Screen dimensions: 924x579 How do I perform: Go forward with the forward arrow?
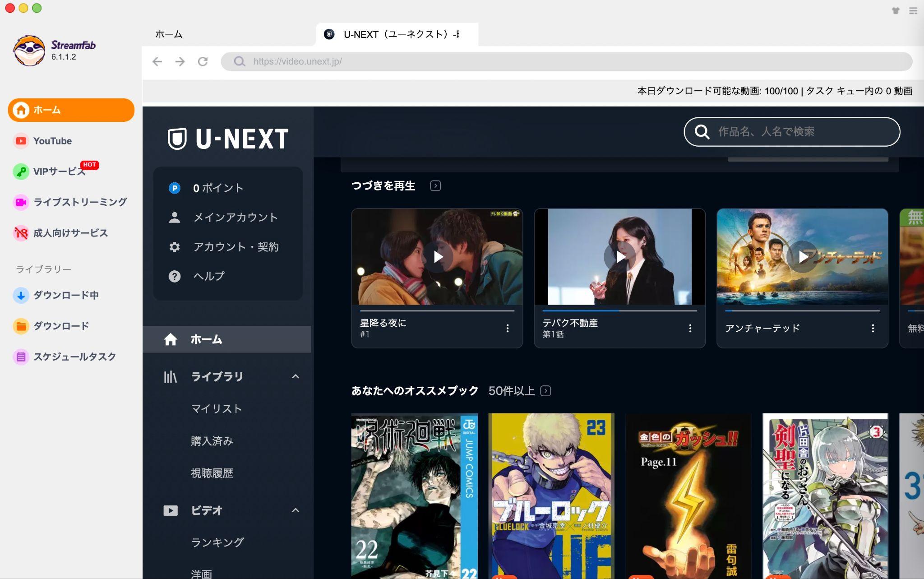coord(180,61)
